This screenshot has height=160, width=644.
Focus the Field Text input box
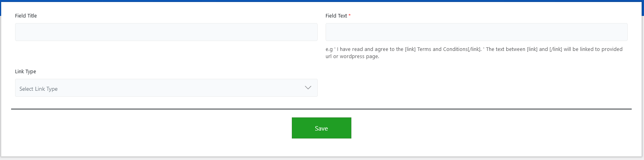pyautogui.click(x=476, y=32)
